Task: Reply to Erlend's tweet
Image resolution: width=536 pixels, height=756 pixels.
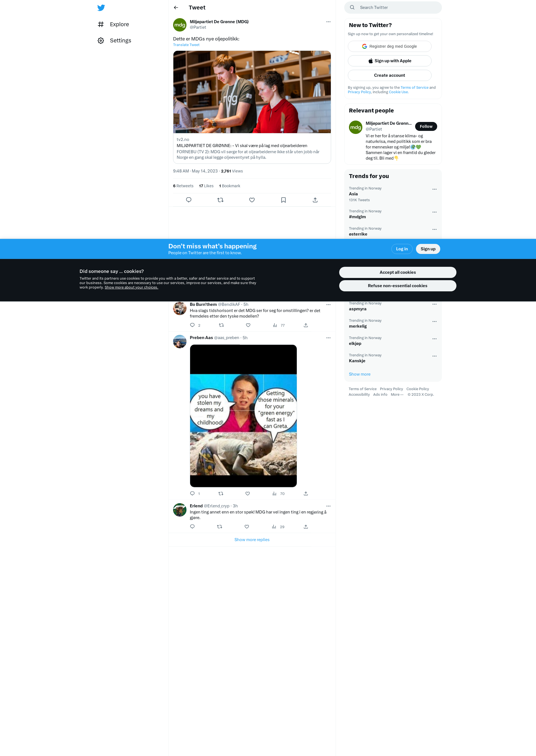Action: pyautogui.click(x=192, y=527)
